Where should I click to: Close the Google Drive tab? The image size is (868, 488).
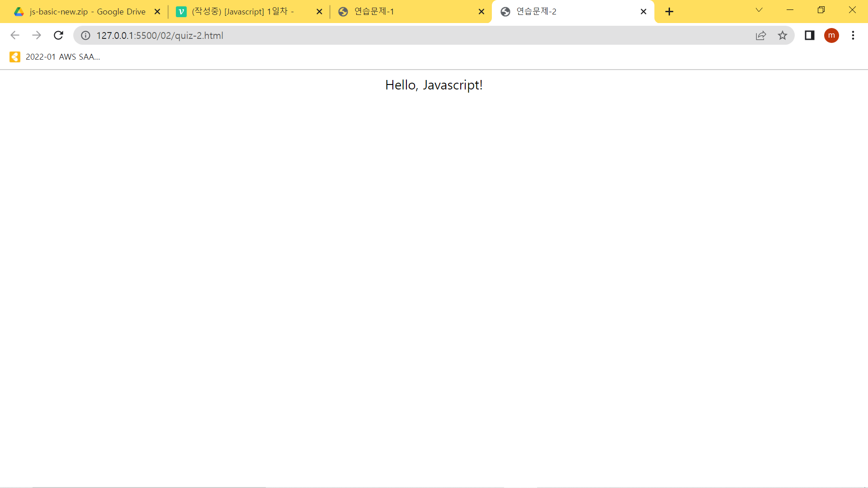pyautogui.click(x=157, y=12)
